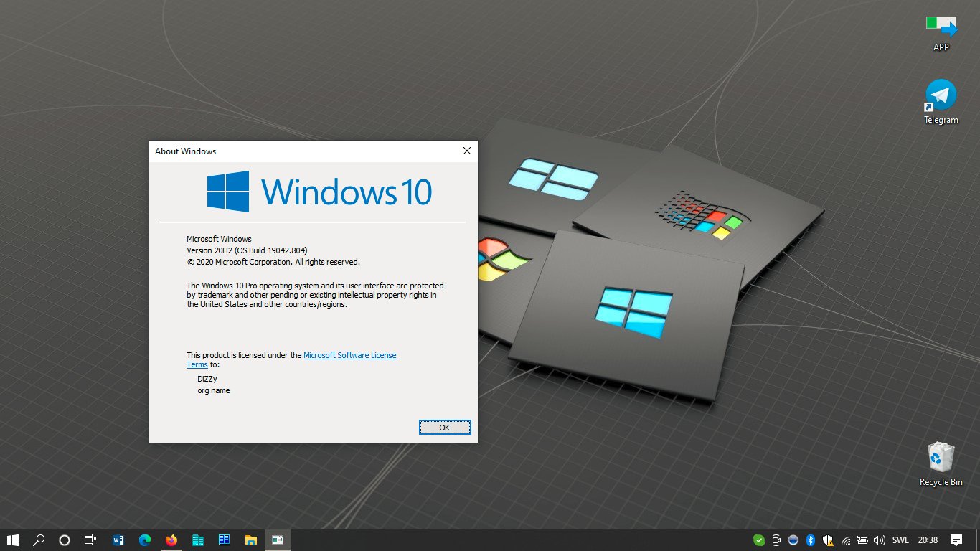The image size is (980, 551).
Task: Open the Wi-Fi network flyout
Action: 846,540
